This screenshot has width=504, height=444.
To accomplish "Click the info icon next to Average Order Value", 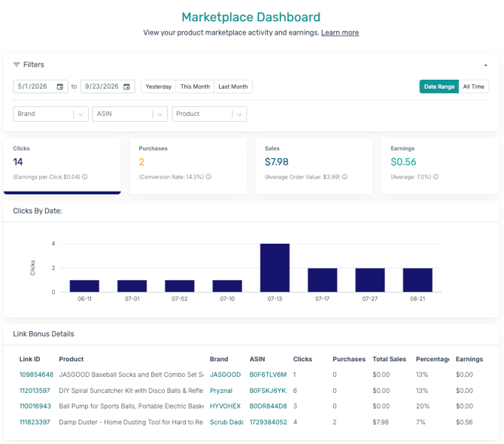I will [x=345, y=177].
